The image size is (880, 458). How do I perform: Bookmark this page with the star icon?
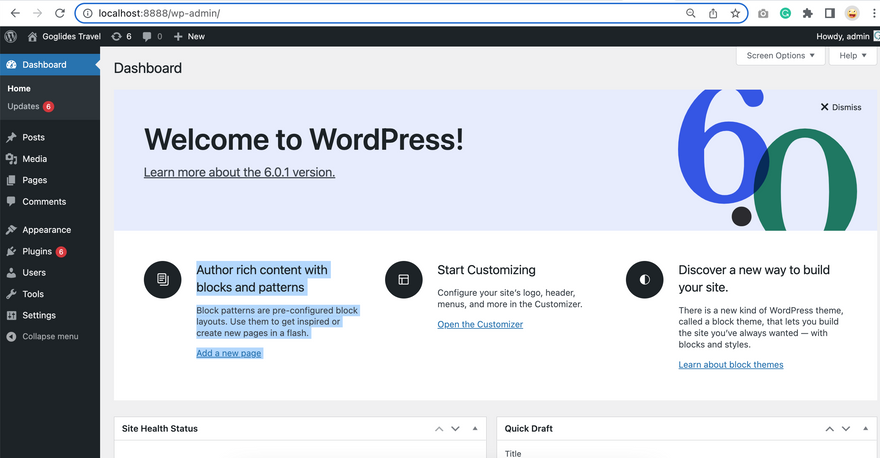[x=736, y=13]
